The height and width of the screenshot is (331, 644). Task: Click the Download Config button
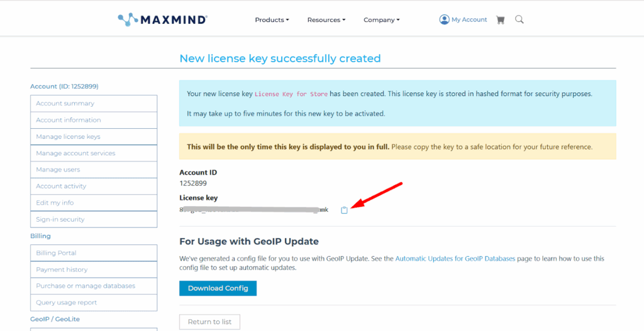click(x=218, y=288)
